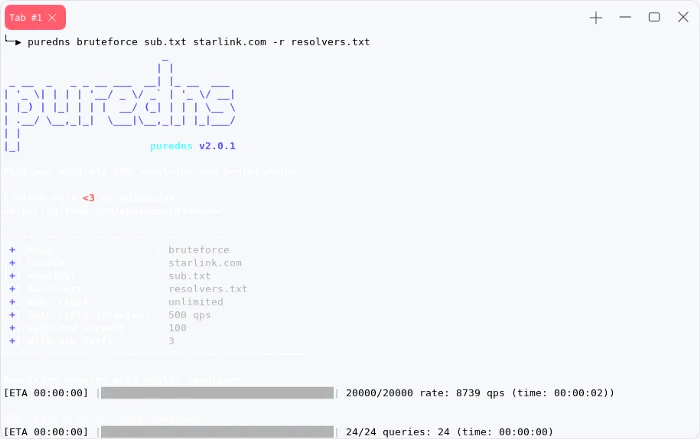The width and height of the screenshot is (700, 439).
Task: Minimize the terminal window
Action: 625,17
